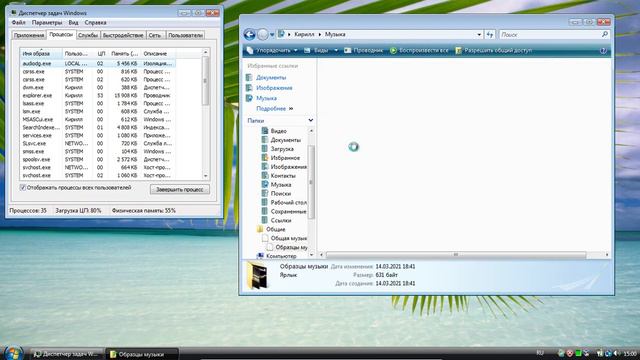This screenshot has height=360, width=640.
Task: Click the refresh button beside address bar
Action: (490, 35)
